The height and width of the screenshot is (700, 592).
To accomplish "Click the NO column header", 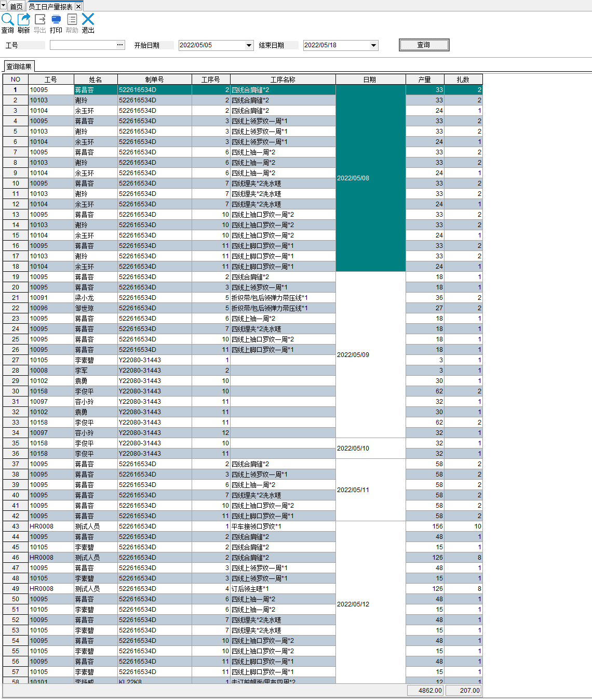I will [16, 80].
